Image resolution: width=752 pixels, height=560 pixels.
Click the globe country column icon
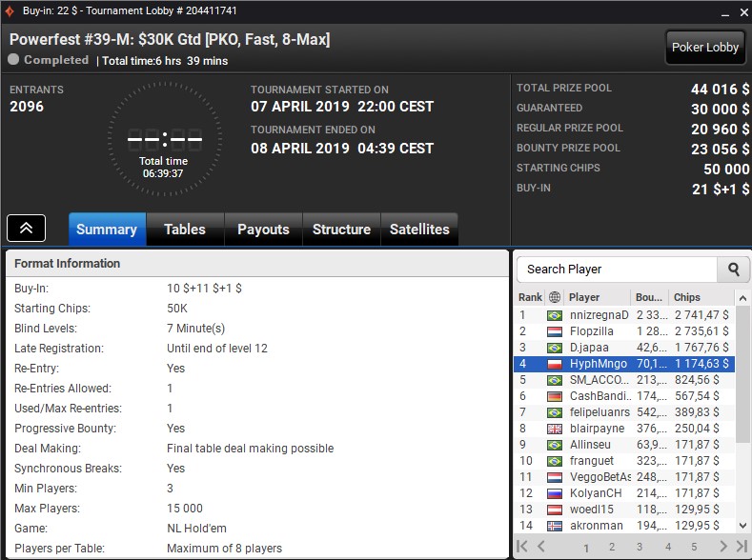[554, 297]
